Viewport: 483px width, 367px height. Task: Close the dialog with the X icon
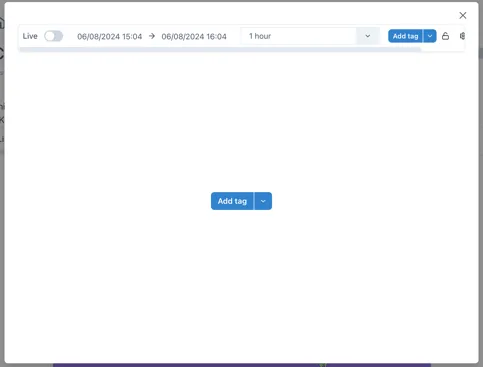point(463,15)
